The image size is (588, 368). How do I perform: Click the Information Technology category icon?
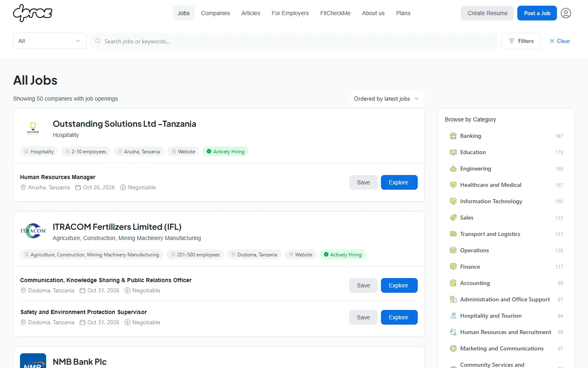click(x=453, y=201)
